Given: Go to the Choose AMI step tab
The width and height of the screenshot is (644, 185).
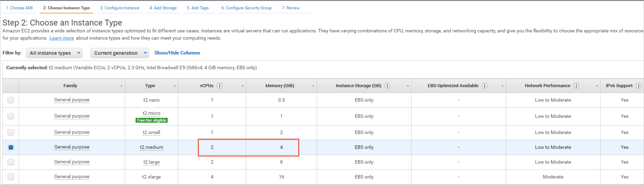Looking at the screenshot, I should [x=19, y=8].
